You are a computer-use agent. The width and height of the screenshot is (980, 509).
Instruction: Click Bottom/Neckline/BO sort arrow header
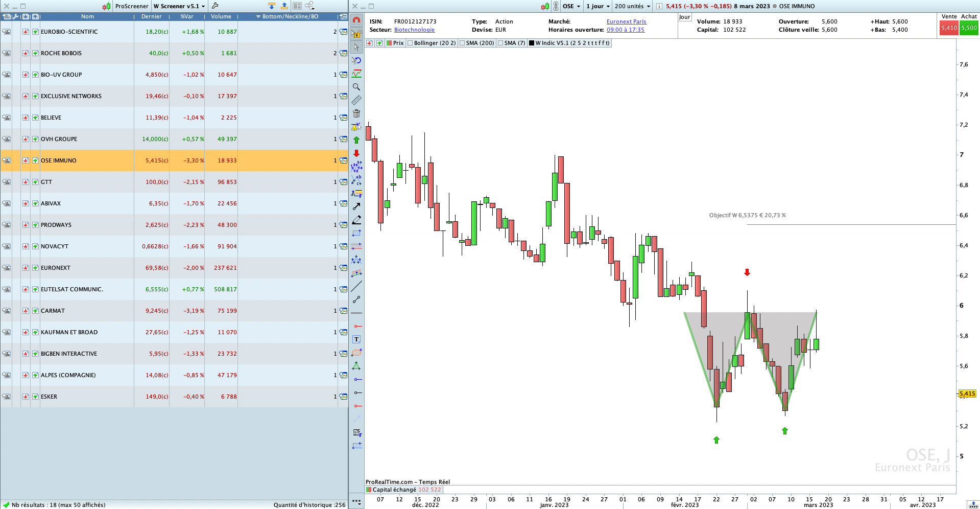pos(258,16)
